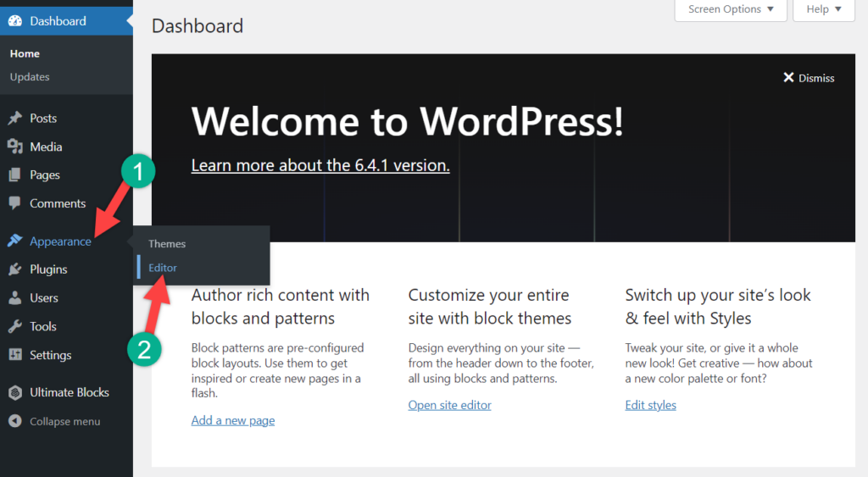Click 'Customize your entire site' heading
The image size is (868, 477).
(x=490, y=307)
